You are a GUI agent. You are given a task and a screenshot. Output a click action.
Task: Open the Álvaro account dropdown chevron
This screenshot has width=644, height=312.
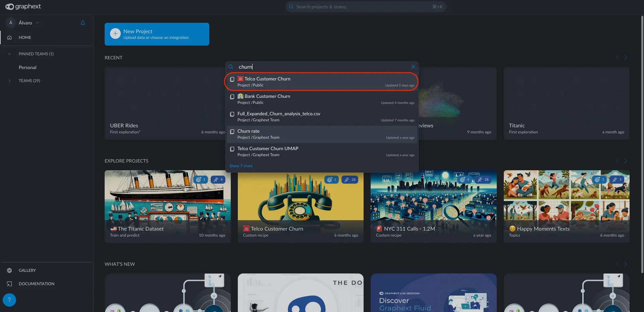[x=38, y=23]
